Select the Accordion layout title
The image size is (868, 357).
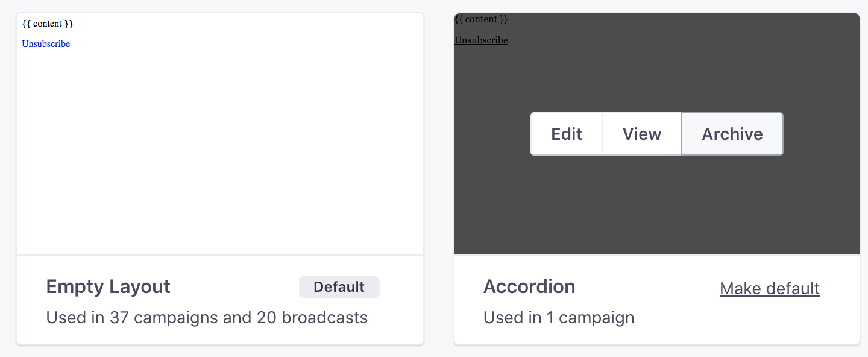(x=529, y=286)
